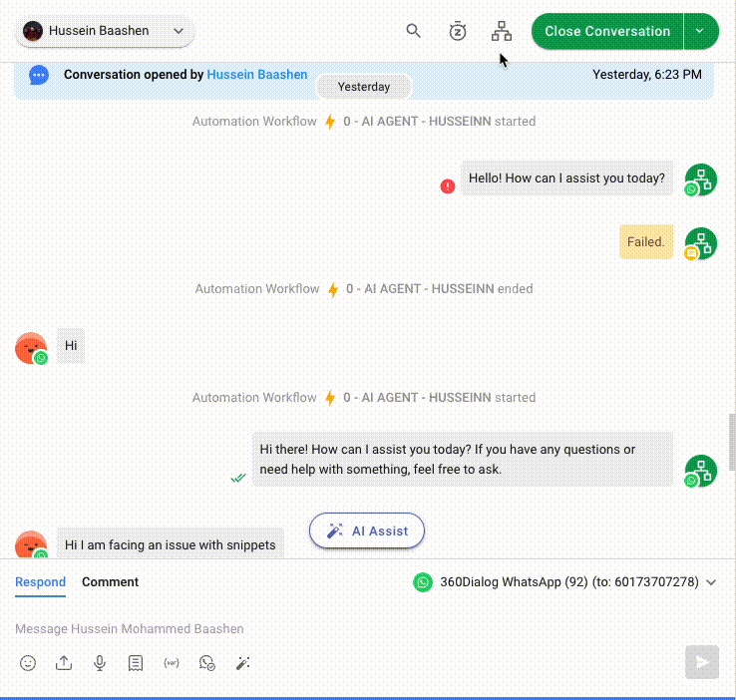The width and height of the screenshot is (736, 700).
Task: Open the snippets icon in composer
Action: pos(136,662)
